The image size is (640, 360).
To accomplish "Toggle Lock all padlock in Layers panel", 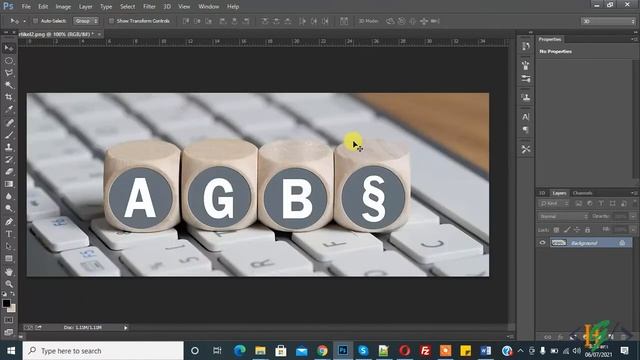I will pos(587,230).
